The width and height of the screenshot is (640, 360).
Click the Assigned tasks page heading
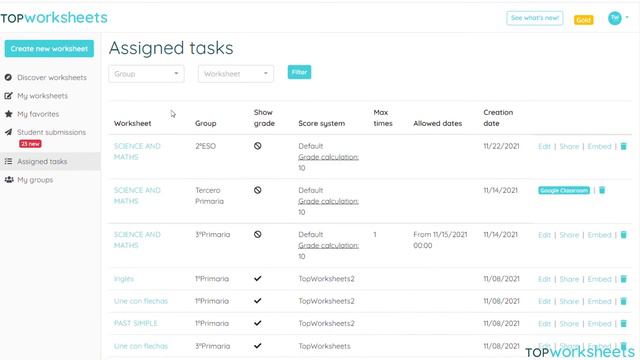(171, 48)
